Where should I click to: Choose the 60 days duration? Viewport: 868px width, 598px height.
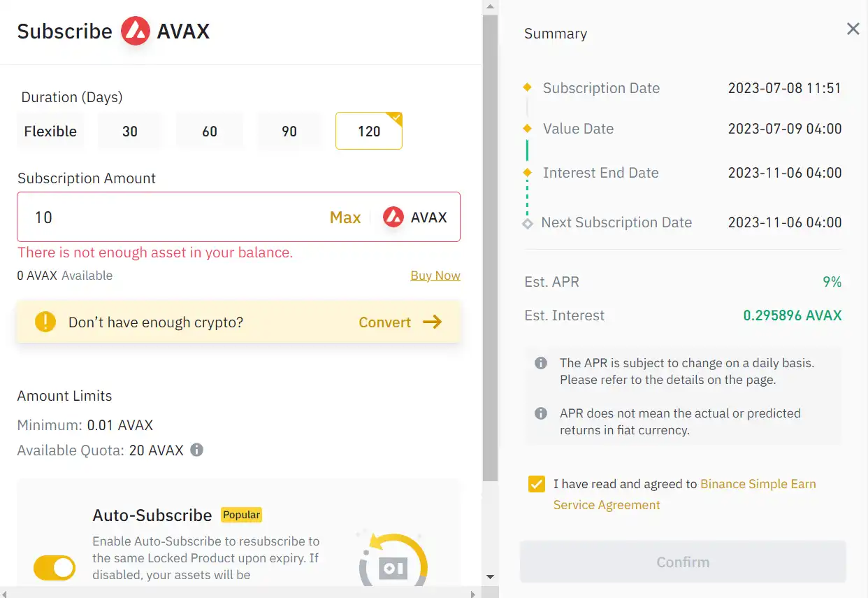[x=210, y=131]
